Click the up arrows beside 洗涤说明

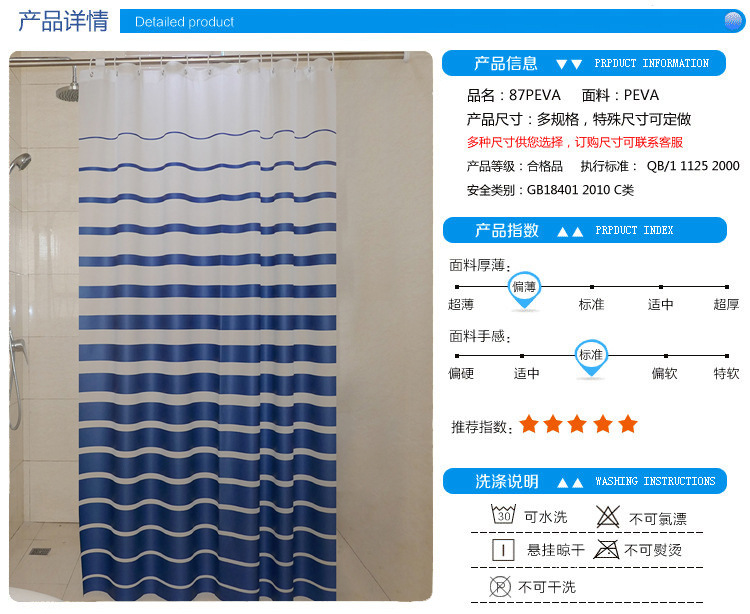570,482
